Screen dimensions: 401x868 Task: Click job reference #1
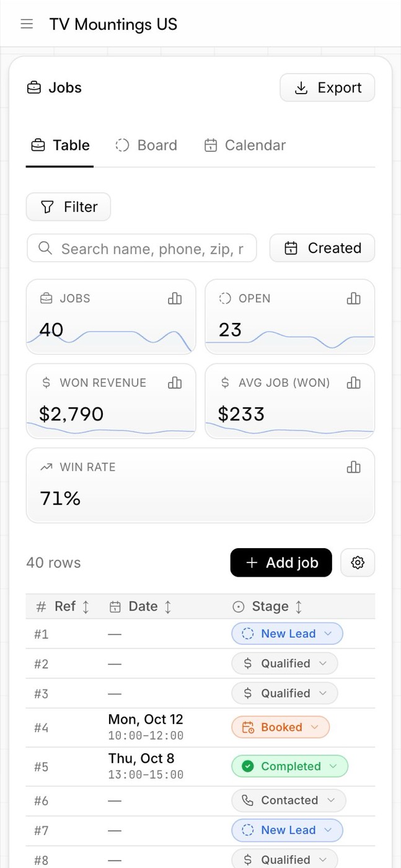click(x=41, y=634)
